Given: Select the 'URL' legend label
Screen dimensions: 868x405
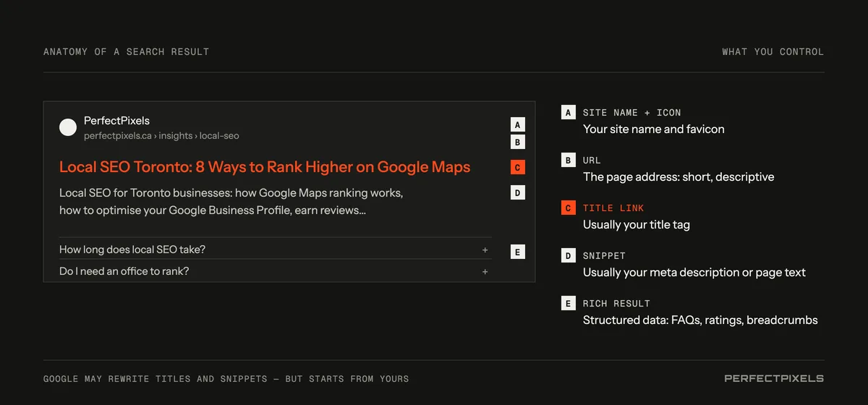Looking at the screenshot, I should 592,161.
